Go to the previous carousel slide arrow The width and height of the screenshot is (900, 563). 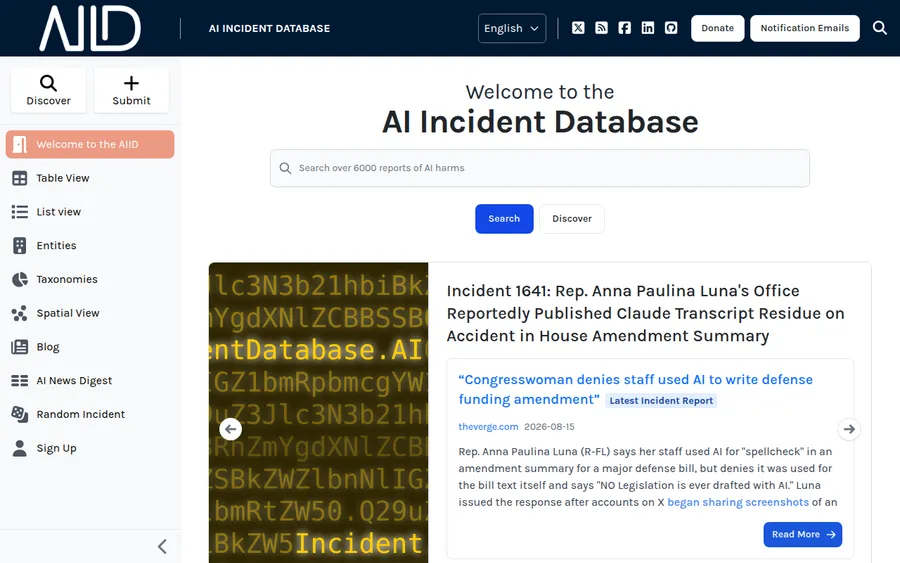tap(230, 429)
